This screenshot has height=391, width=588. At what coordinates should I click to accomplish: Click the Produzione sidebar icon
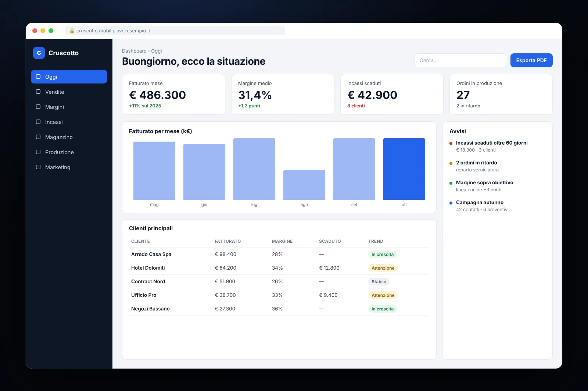[x=38, y=152]
